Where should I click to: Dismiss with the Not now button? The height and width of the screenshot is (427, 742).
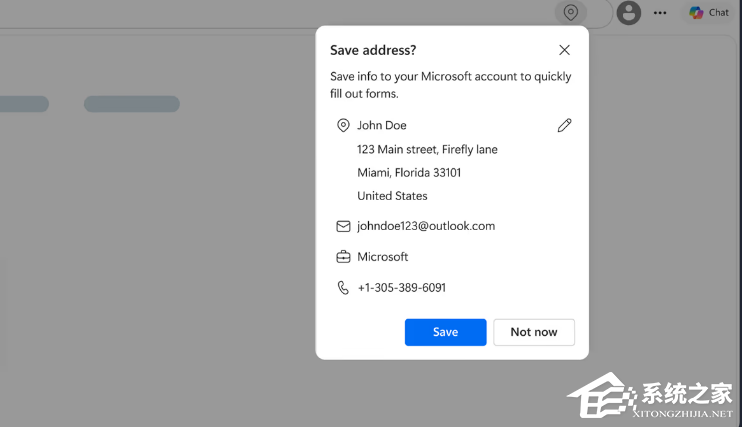tap(534, 332)
